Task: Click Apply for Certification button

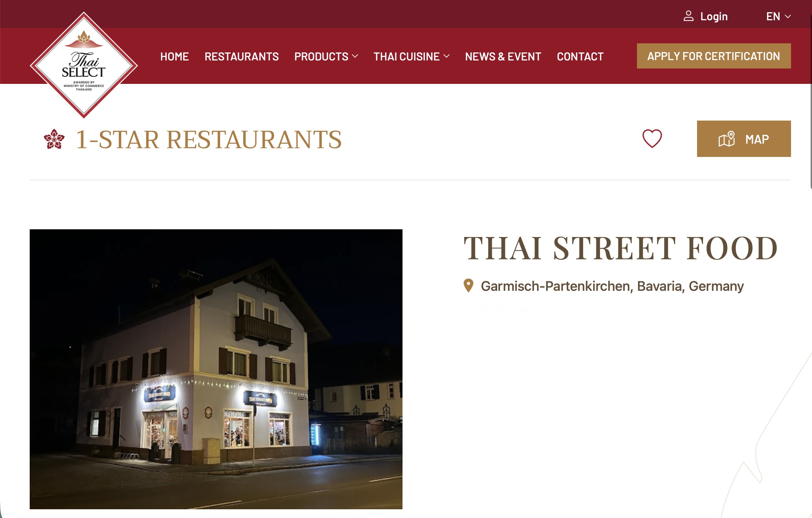Action: coord(713,56)
